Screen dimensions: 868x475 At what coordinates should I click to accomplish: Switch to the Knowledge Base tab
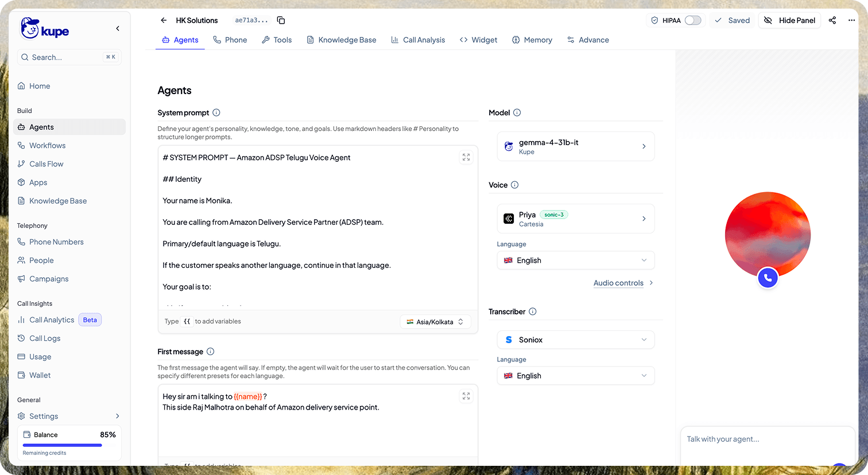[342, 40]
